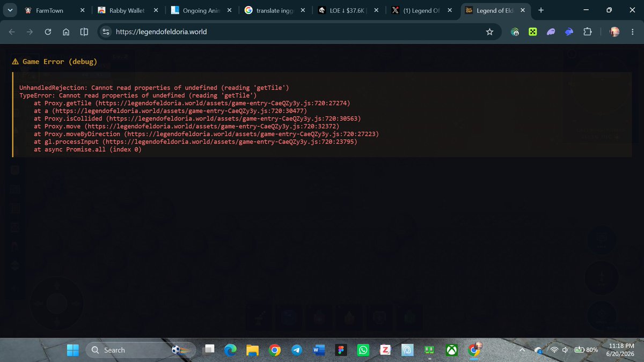This screenshot has width=644, height=362.
Task: Toggle the split view icon
Action: pos(84,32)
